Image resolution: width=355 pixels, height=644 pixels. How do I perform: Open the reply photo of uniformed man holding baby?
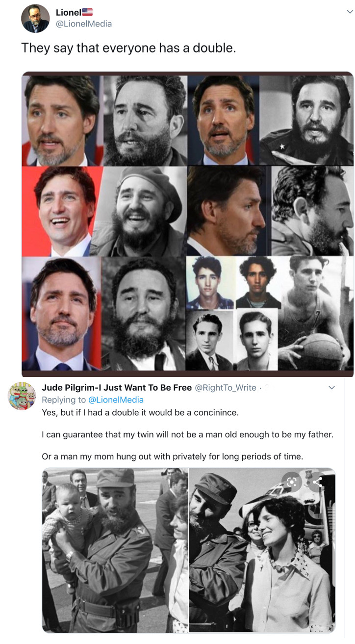click(x=115, y=550)
